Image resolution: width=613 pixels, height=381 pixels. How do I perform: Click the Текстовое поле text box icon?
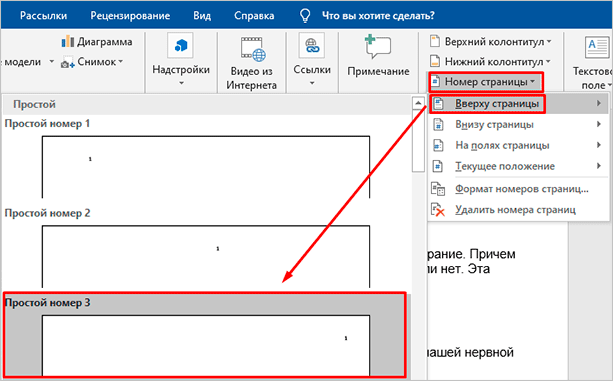click(597, 47)
